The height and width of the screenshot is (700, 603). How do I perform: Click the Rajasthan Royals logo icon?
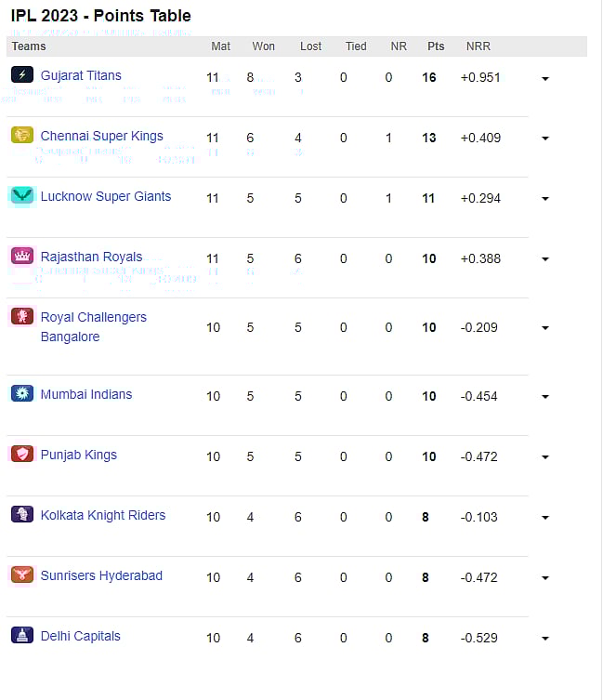click(x=22, y=257)
